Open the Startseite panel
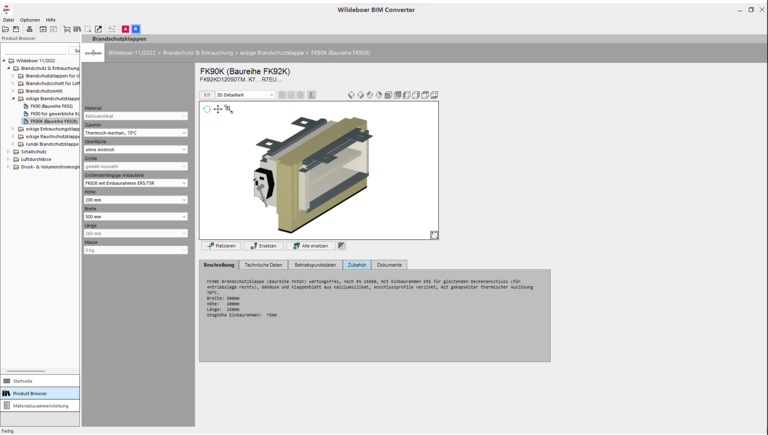This screenshot has width=768, height=435. (x=40, y=381)
